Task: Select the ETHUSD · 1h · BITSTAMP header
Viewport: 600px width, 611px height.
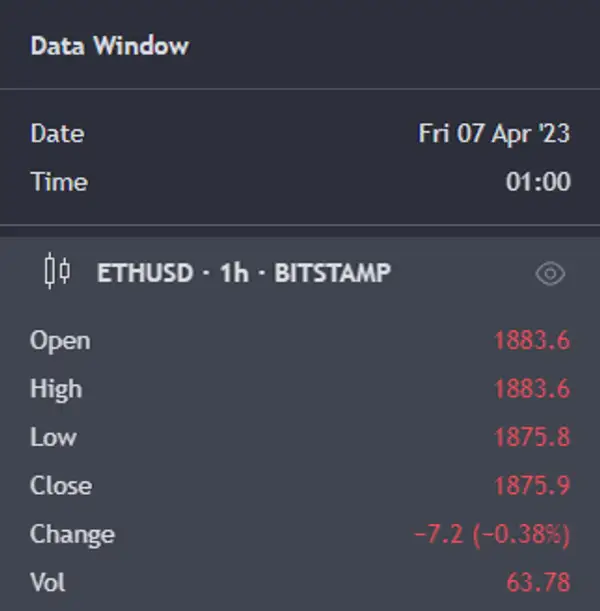Action: click(x=244, y=272)
